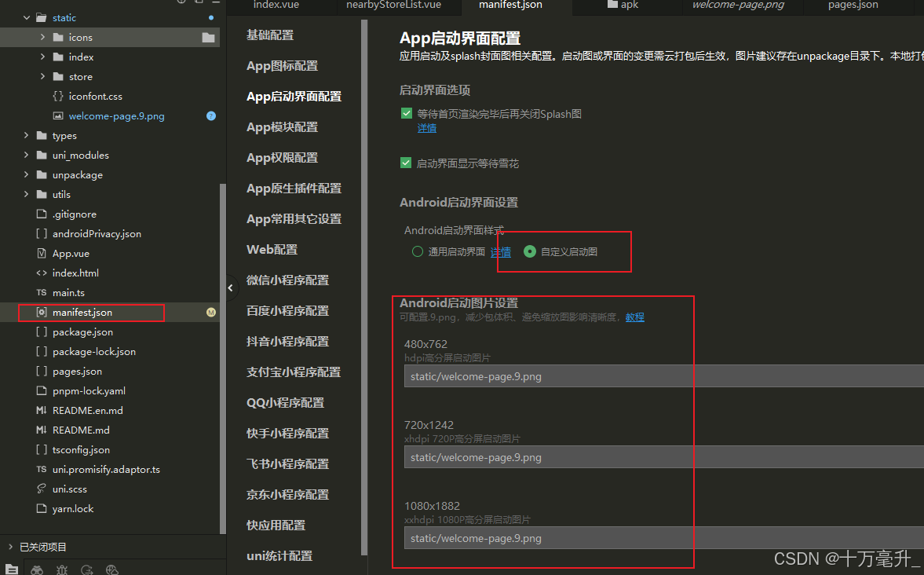
Task: Click the sync/refresh icon in bottom toolbar
Action: pos(87,570)
